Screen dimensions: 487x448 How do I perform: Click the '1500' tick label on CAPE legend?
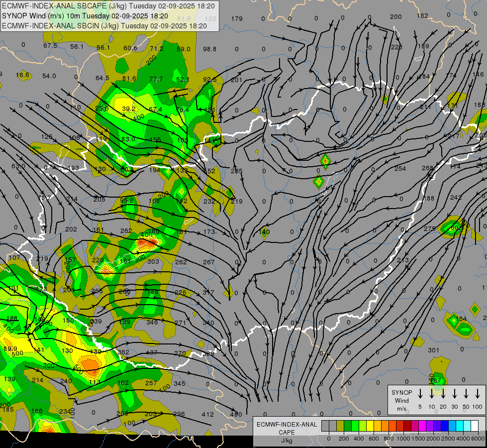click(x=418, y=439)
